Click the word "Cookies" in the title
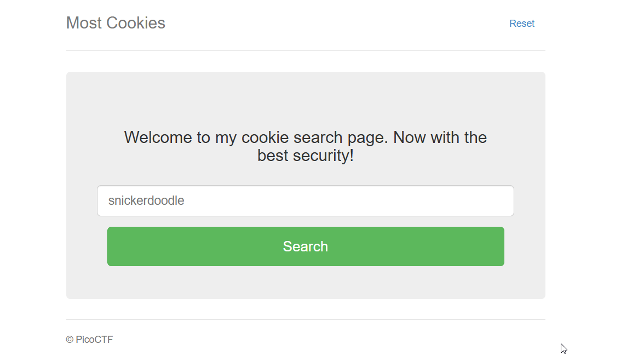The image size is (644, 356). (x=136, y=23)
